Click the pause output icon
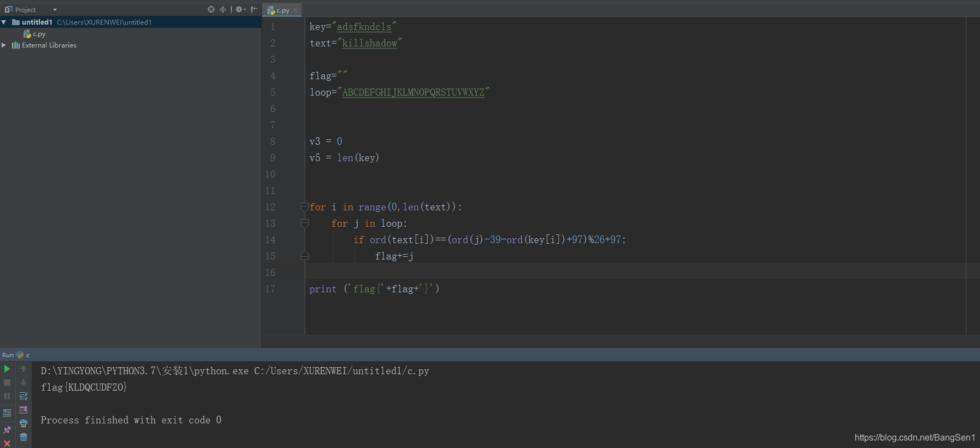The height and width of the screenshot is (448, 980). pos(7,396)
